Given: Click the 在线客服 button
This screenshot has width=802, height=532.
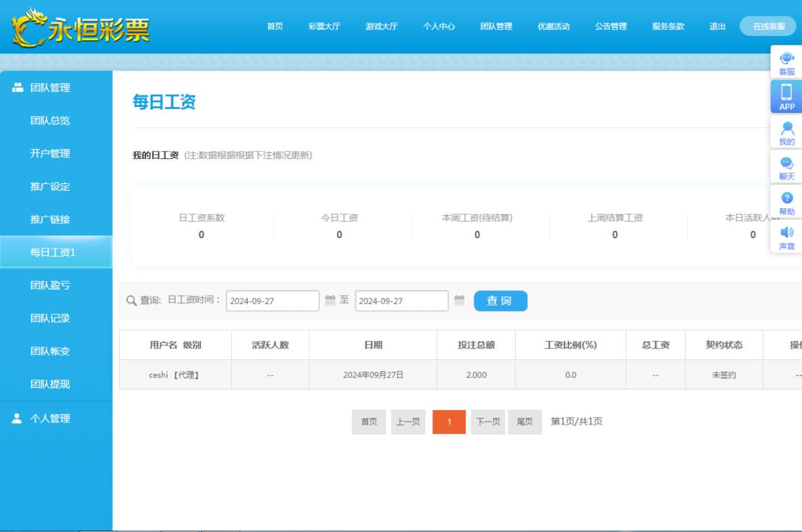Looking at the screenshot, I should [769, 26].
